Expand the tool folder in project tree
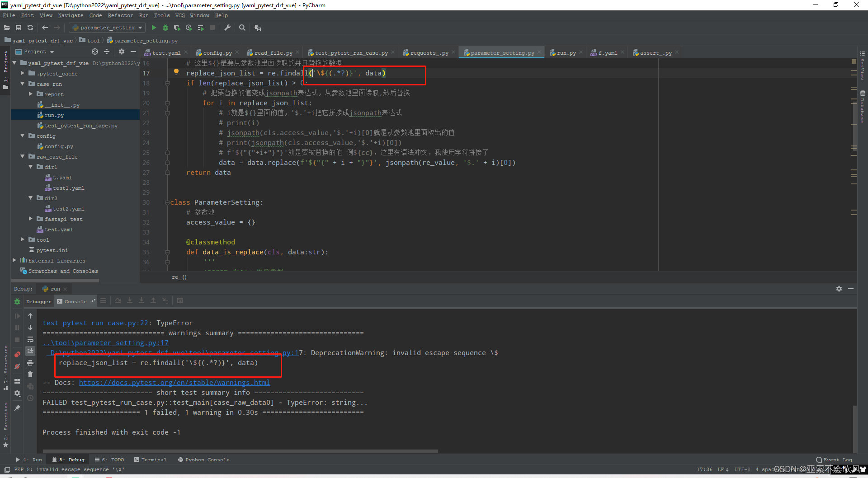Image resolution: width=868 pixels, height=478 pixels. [22, 239]
